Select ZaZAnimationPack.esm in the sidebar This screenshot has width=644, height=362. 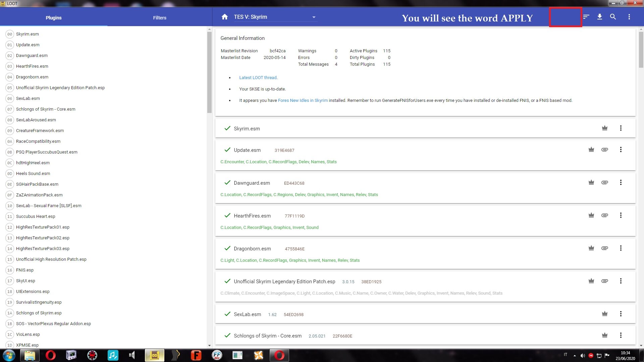[104, 195]
